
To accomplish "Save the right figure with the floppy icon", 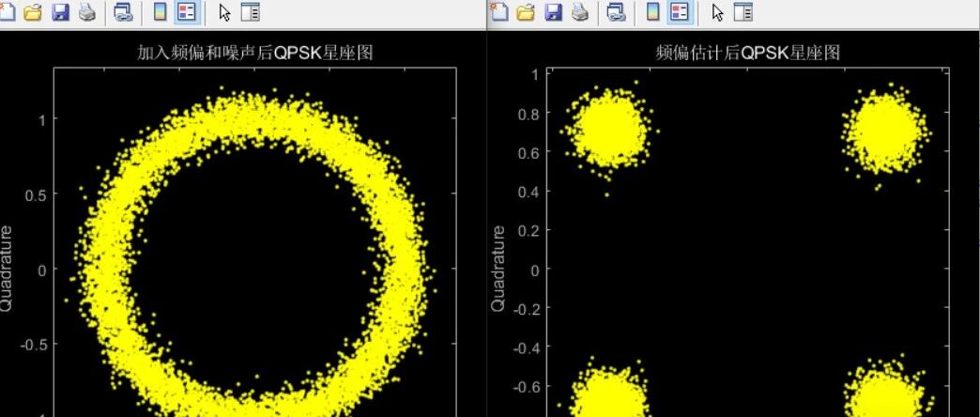I will tap(553, 12).
